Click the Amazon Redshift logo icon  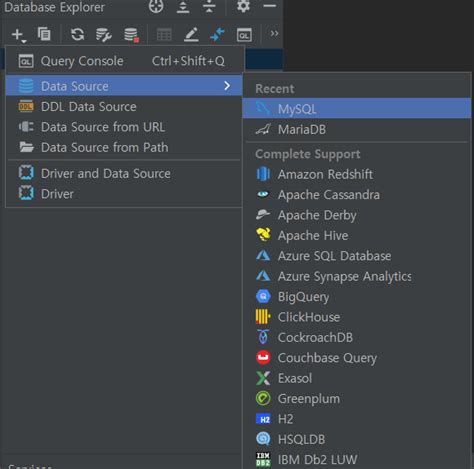pos(263,174)
